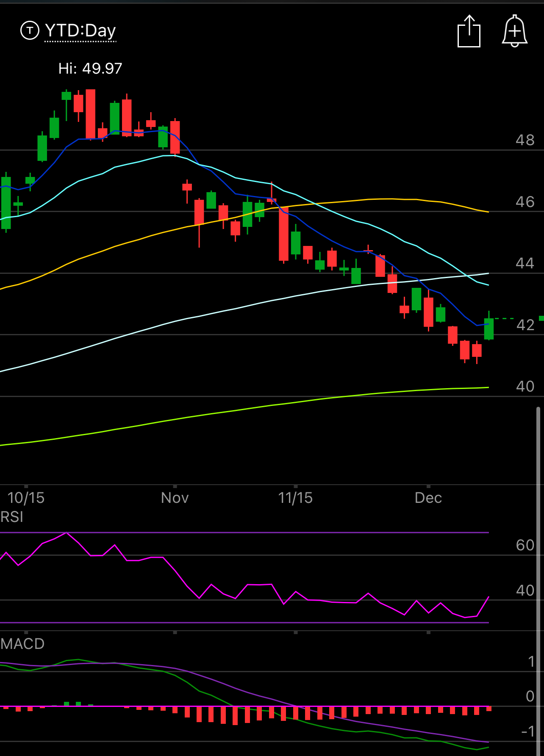
Task: Tap the share chart icon
Action: [x=469, y=31]
